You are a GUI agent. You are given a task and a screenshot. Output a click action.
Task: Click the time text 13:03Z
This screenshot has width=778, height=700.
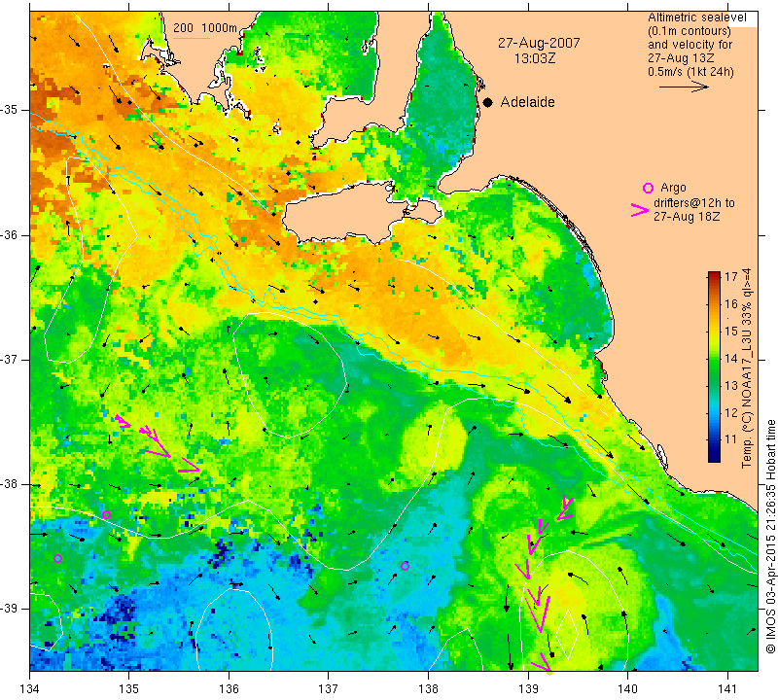coord(534,58)
